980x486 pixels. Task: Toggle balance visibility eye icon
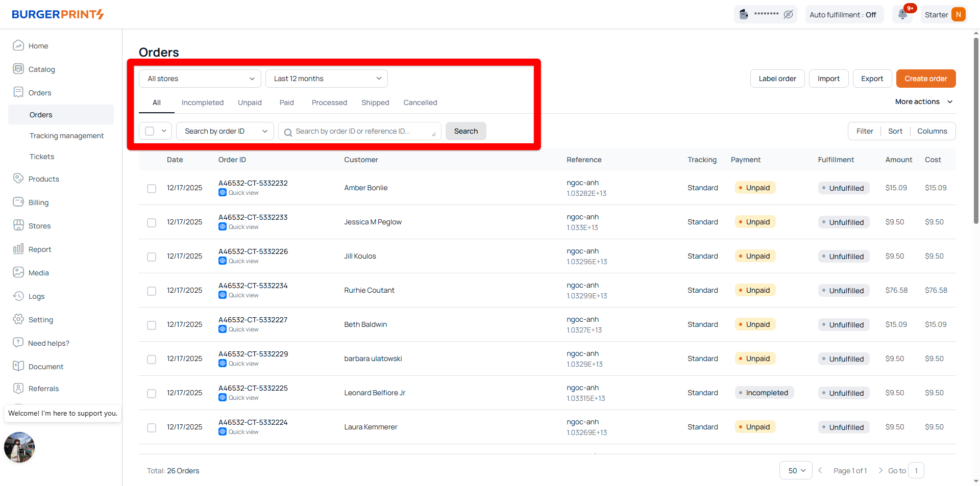point(788,14)
